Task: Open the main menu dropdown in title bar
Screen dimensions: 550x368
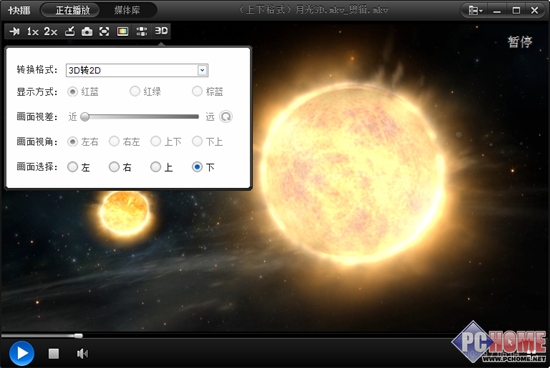Action: [476, 11]
